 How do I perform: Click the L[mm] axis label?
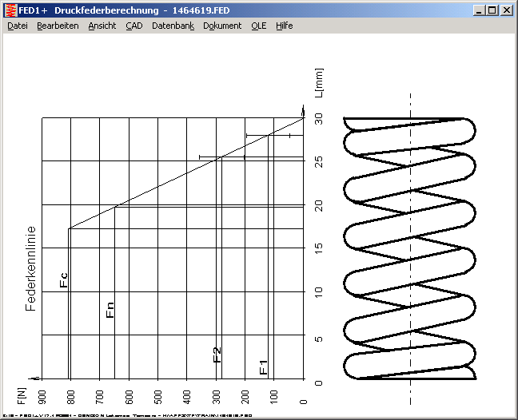pos(317,82)
